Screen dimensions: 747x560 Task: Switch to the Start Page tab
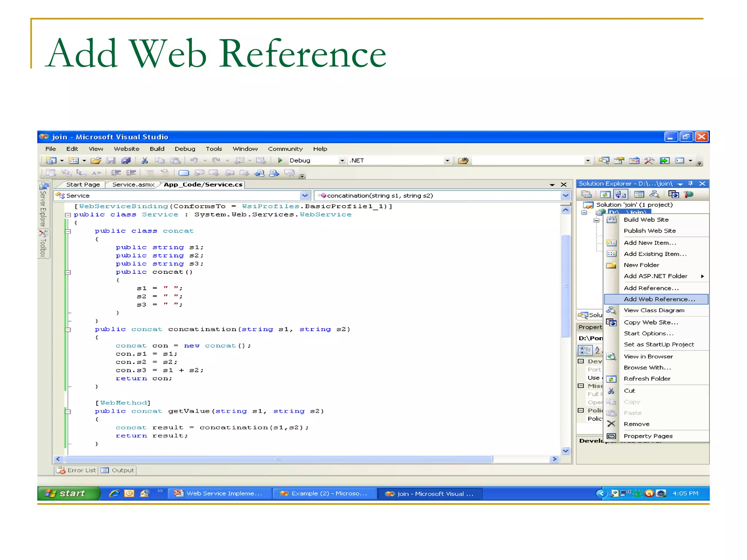(83, 184)
